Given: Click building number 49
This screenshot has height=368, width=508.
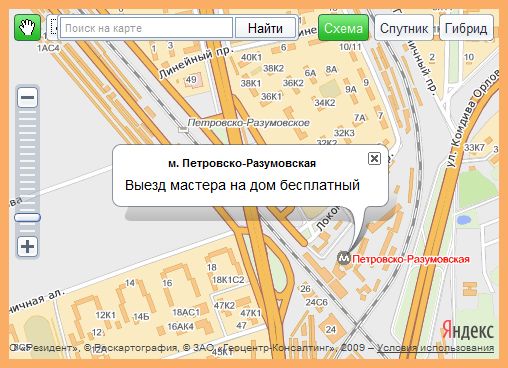Looking at the screenshot, I should [191, 80].
